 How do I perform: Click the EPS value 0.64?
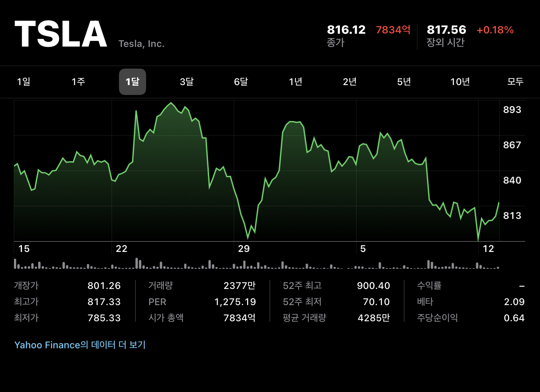[514, 318]
